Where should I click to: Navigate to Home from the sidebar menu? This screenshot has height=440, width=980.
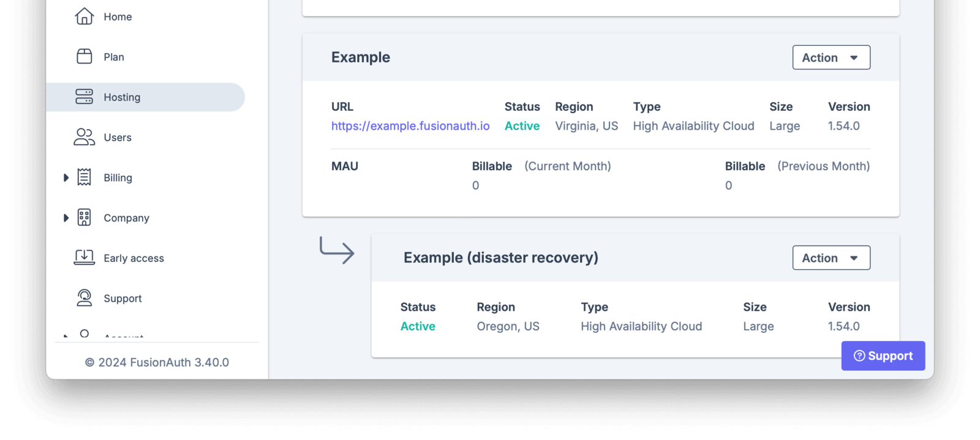(x=118, y=17)
